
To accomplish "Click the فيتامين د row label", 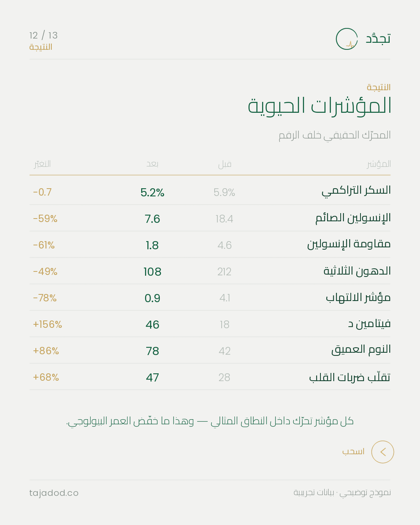I will click(369, 324).
